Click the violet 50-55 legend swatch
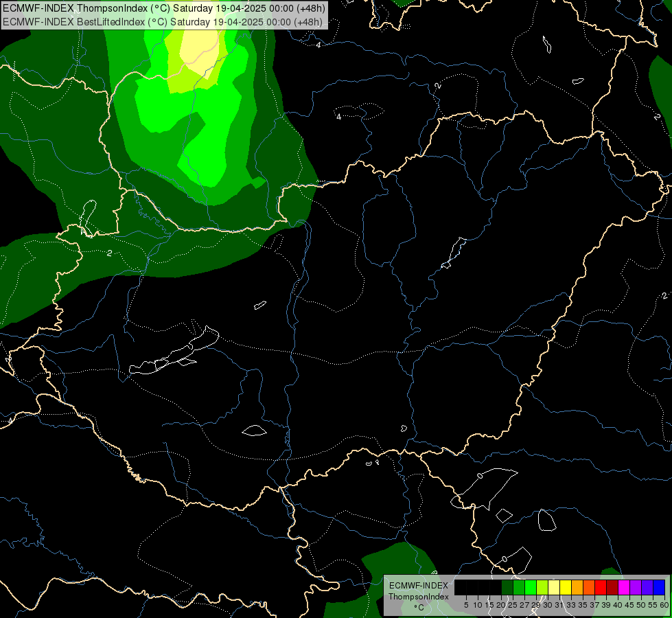The height and width of the screenshot is (618, 672). (x=647, y=587)
